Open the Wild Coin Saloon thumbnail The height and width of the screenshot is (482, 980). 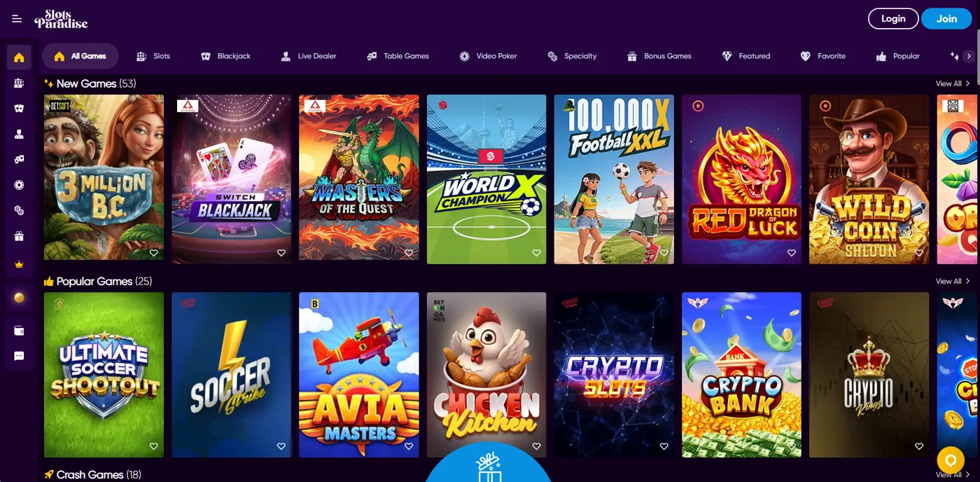coord(869,179)
